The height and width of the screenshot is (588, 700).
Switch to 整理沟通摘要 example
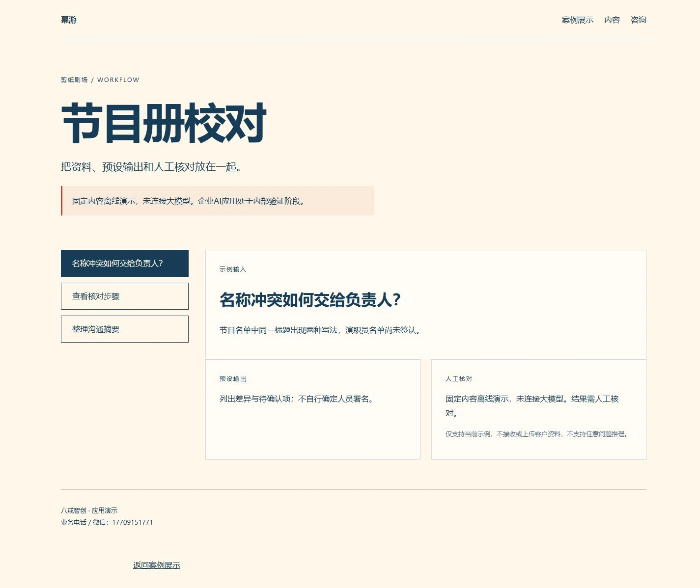(x=125, y=329)
